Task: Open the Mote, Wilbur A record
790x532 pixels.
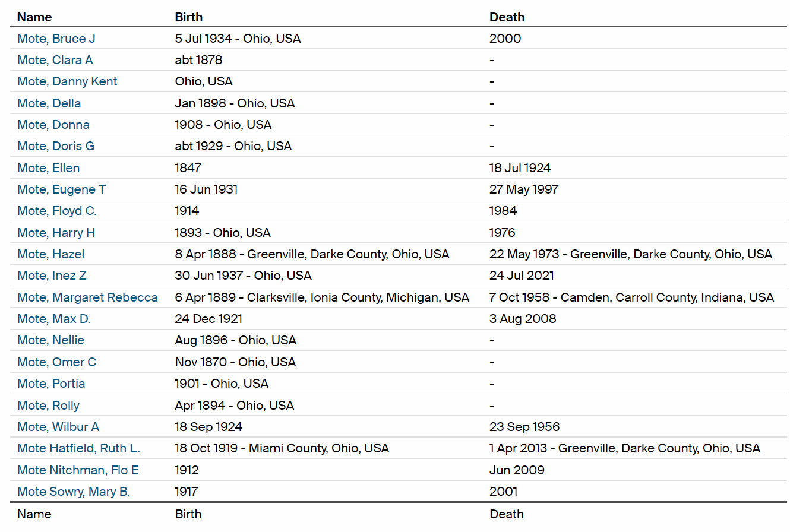Action: [x=58, y=427]
